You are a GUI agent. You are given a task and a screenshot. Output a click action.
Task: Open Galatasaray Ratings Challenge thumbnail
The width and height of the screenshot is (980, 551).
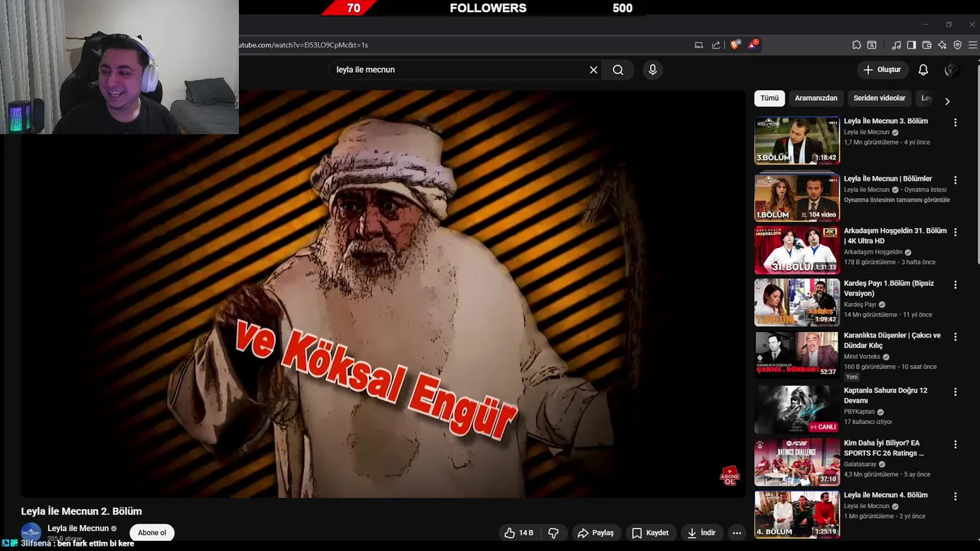tap(797, 461)
